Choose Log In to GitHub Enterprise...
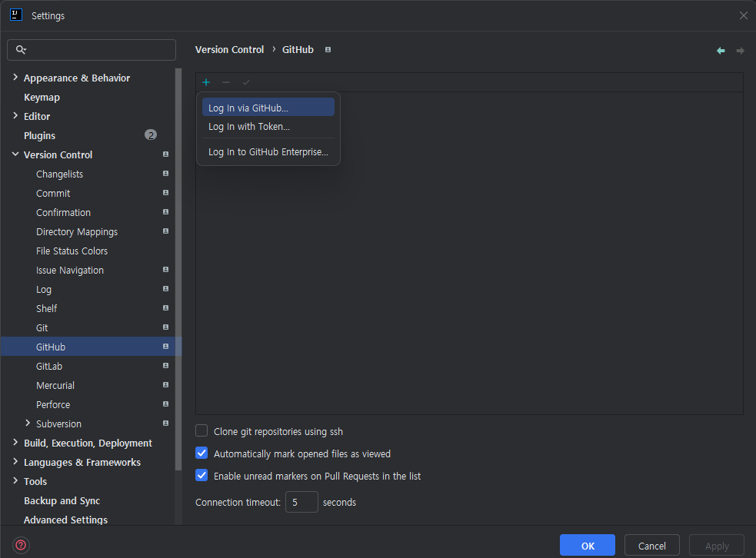 (x=268, y=151)
